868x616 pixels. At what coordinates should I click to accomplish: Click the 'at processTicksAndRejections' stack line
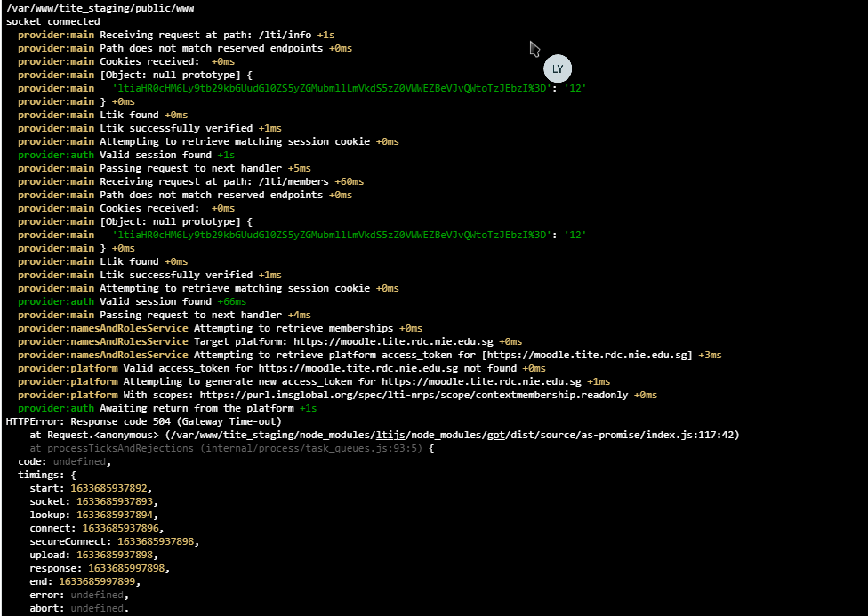(x=232, y=448)
